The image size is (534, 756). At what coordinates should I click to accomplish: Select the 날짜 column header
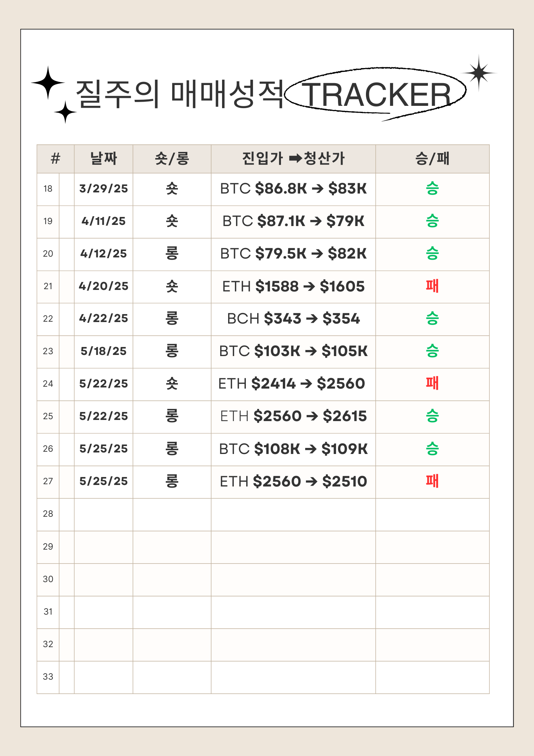[x=103, y=158]
